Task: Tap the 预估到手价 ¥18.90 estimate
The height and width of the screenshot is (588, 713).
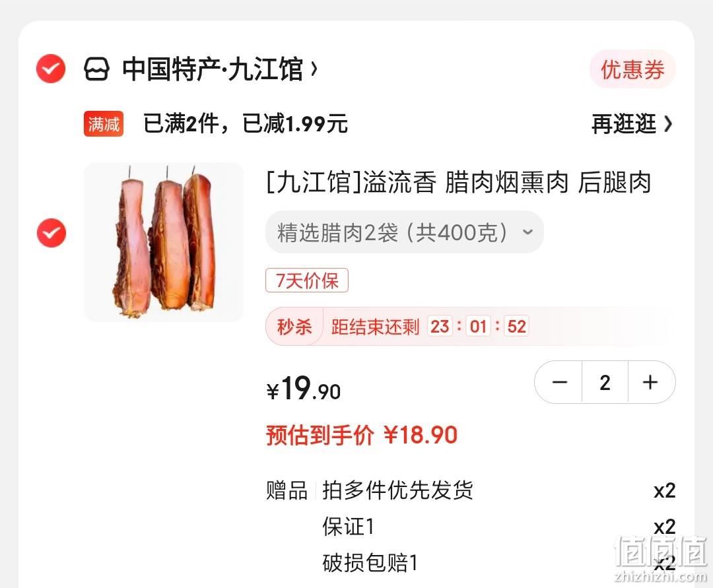Action: coord(362,435)
